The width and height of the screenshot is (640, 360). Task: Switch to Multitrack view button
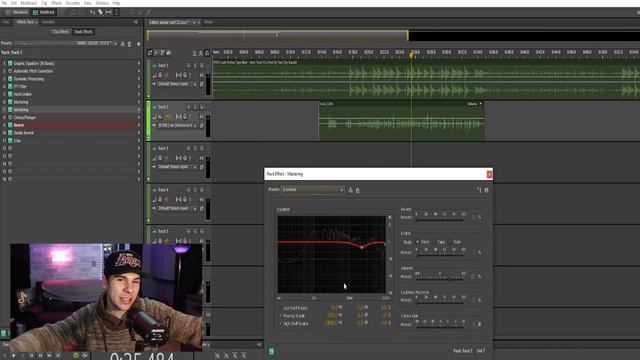43,13
